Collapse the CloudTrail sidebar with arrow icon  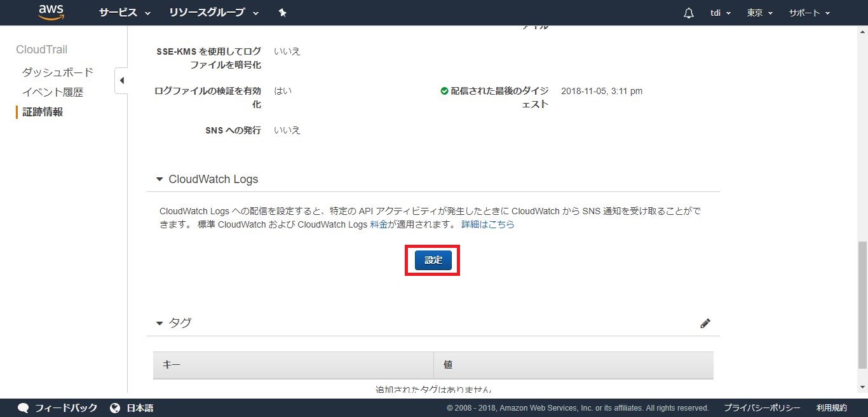(121, 81)
